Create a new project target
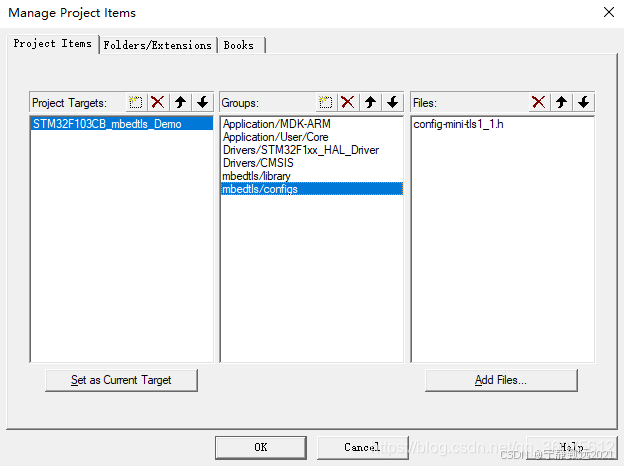Viewport: 624px width, 466px height. 136,102
